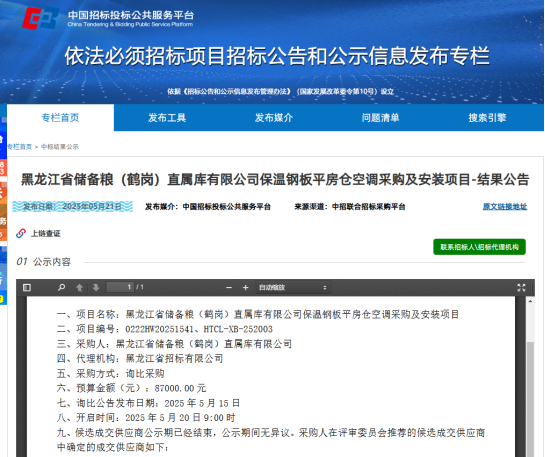Image resolution: width=545 pixels, height=457 pixels.
Task: Click 预算金额 87000.00 元 line
Action: pyautogui.click(x=131, y=388)
